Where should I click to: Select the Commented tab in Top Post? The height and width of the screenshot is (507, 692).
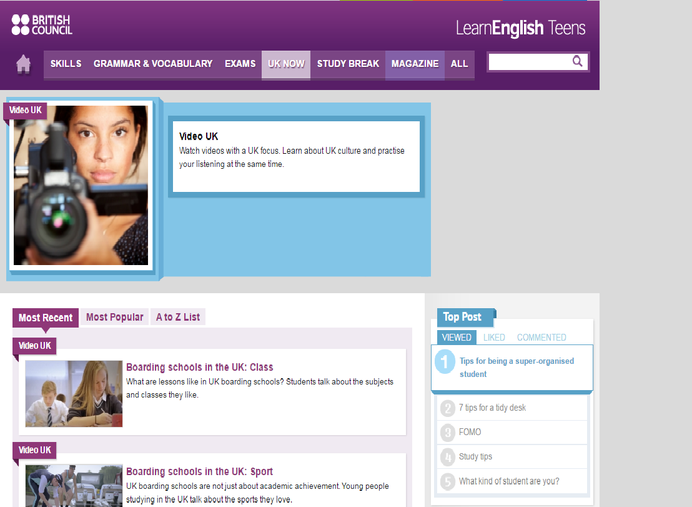pos(542,338)
